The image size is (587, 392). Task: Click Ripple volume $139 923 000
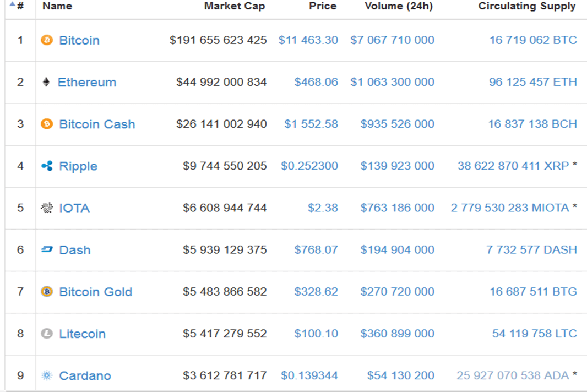[x=397, y=166]
